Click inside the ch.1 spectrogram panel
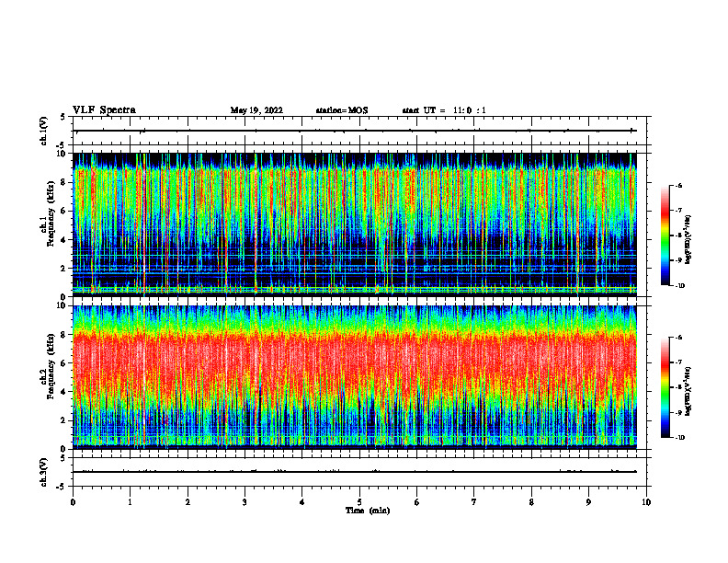 coord(355,224)
